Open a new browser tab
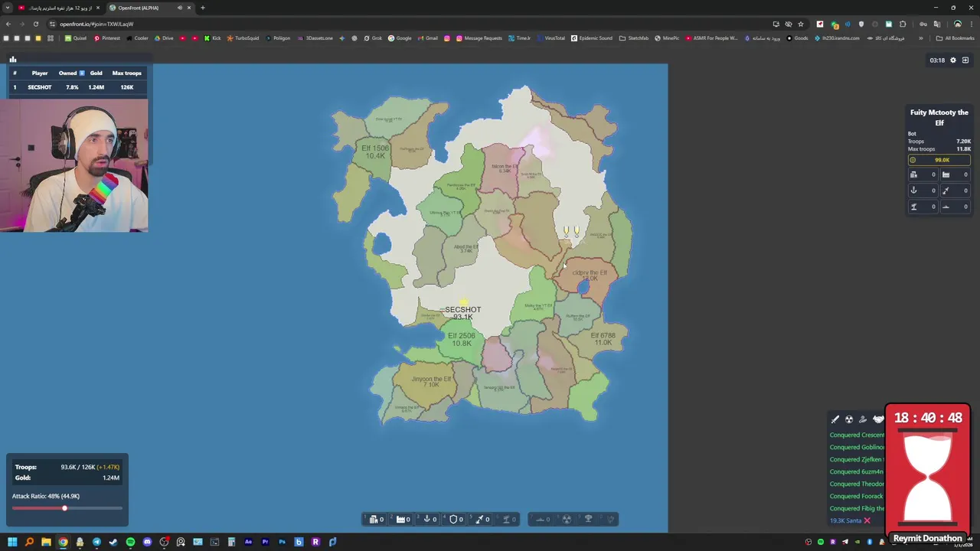Screen dimensions: 980x551 click(202, 8)
